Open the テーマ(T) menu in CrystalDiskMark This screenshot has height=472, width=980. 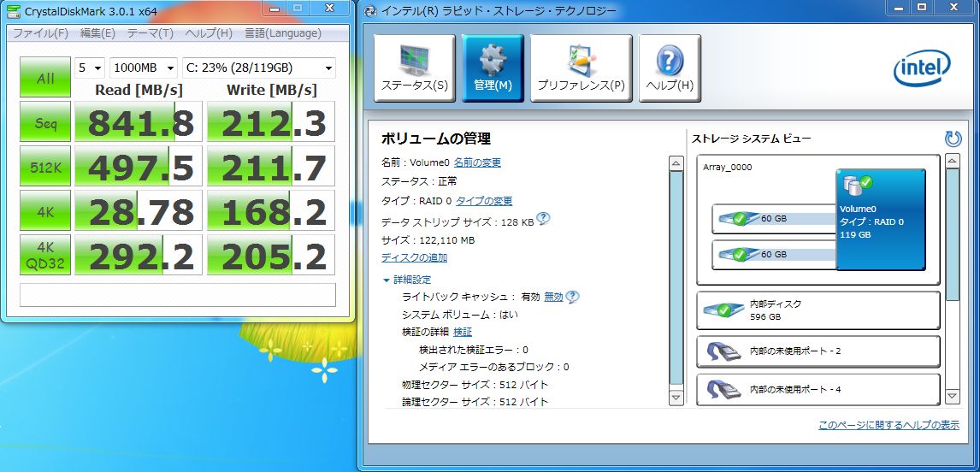coord(150,33)
